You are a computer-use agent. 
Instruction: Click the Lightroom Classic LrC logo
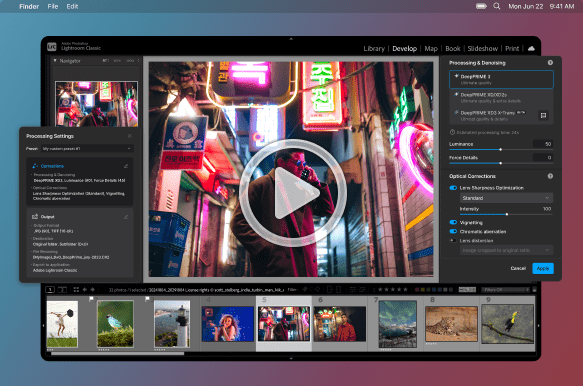click(52, 47)
